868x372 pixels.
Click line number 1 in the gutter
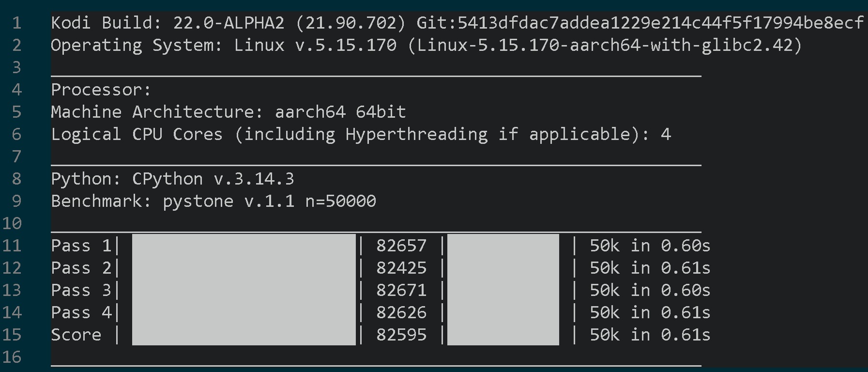pos(16,23)
